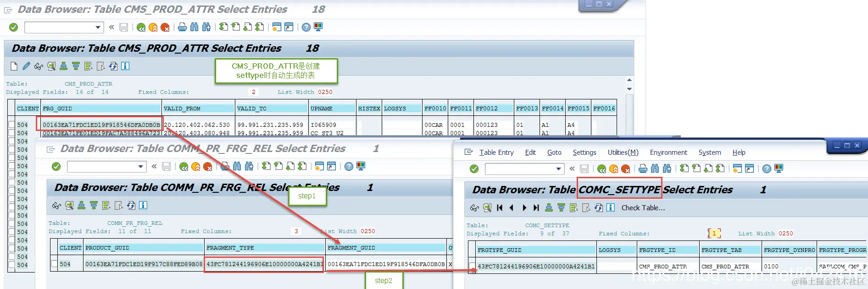The image size is (868, 289).
Task: Open the Environment menu
Action: tap(668, 153)
